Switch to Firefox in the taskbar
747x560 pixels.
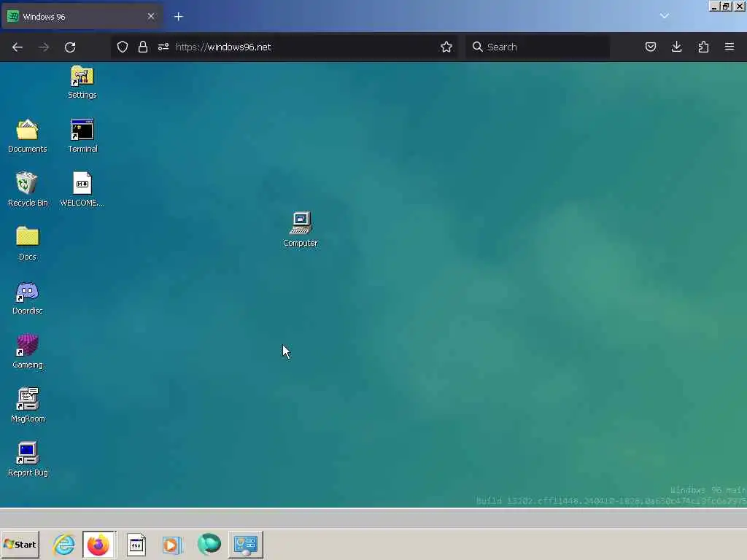click(x=99, y=544)
